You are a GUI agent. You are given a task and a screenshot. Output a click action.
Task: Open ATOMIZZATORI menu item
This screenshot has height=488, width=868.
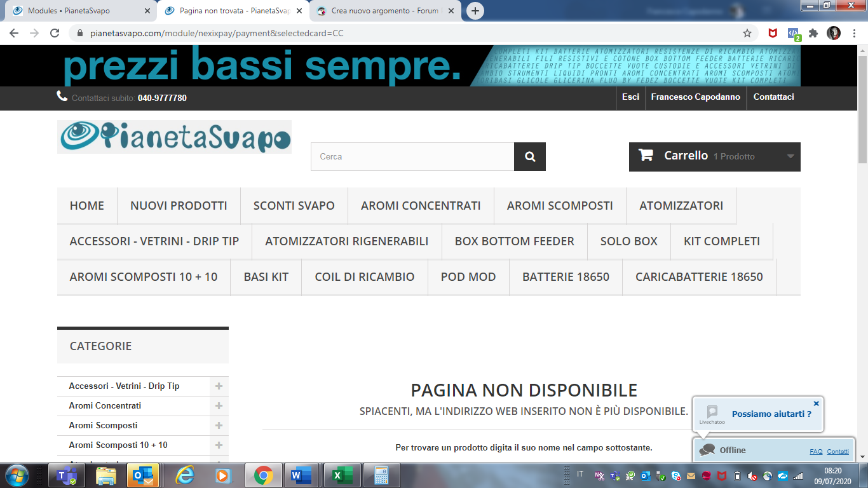tap(681, 205)
